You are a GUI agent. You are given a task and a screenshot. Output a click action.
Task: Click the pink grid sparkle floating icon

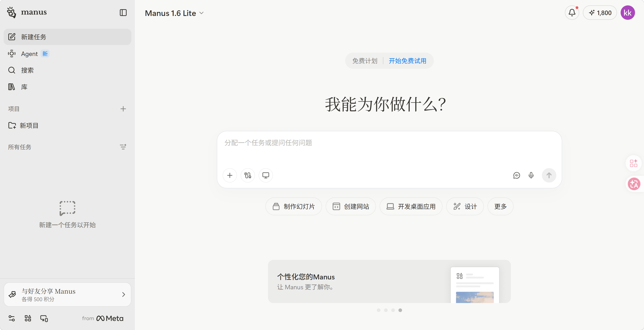(x=633, y=163)
